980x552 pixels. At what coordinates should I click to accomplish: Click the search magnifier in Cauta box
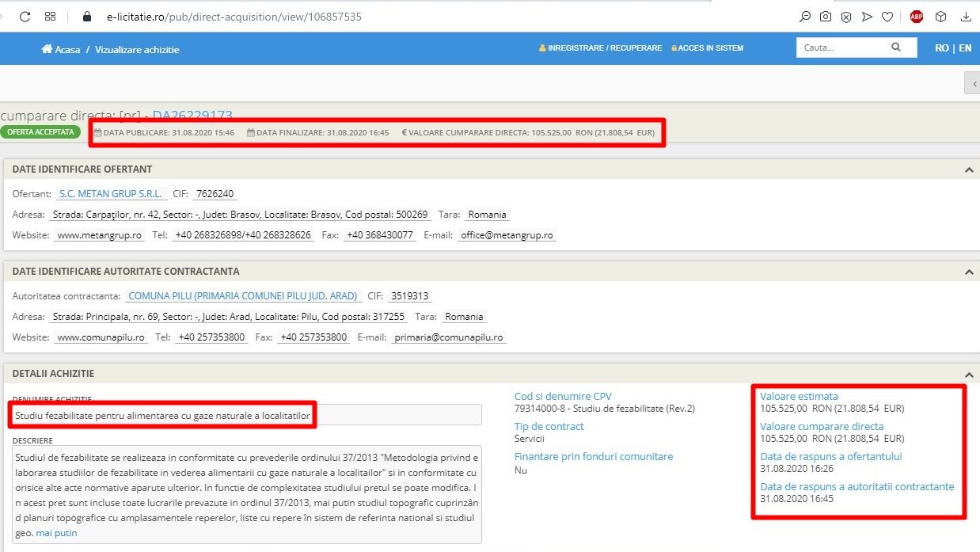896,48
